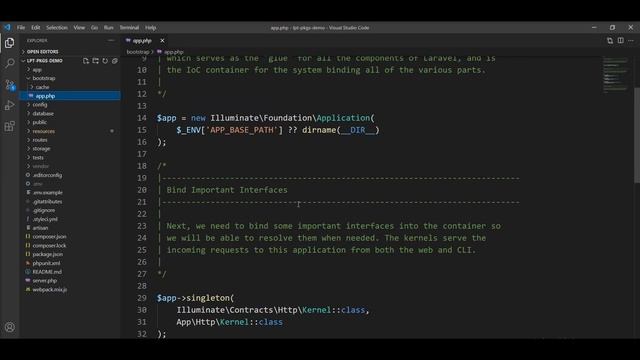This screenshot has height=360, width=640.
Task: Open Run and Debug view
Action: 9,105
